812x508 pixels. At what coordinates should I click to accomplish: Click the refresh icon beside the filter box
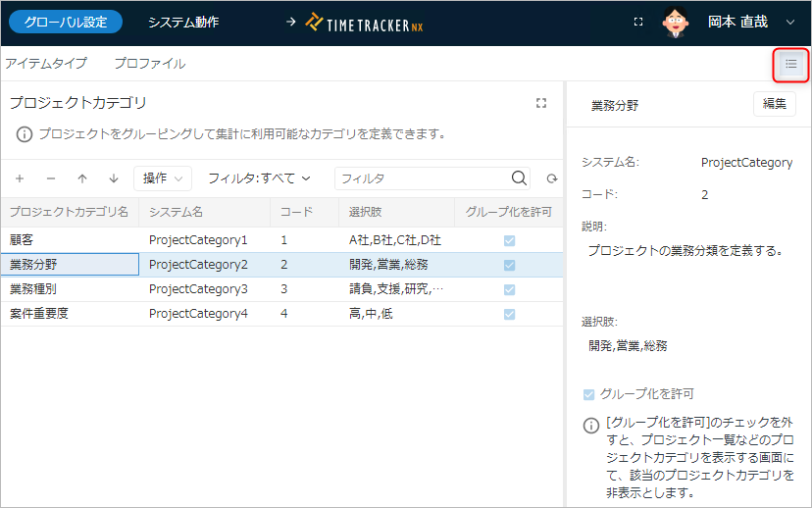tap(552, 178)
